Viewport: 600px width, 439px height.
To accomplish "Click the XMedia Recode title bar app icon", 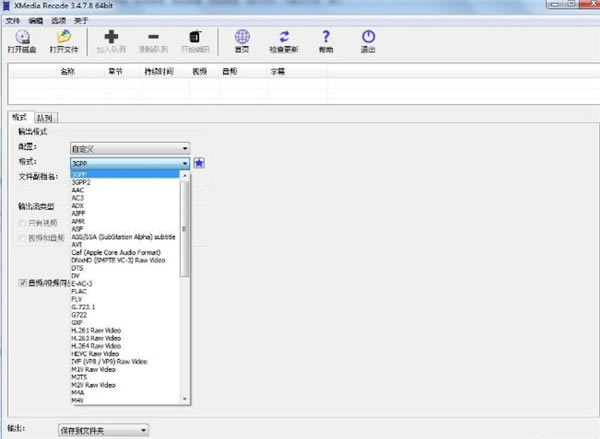I will click(6, 5).
